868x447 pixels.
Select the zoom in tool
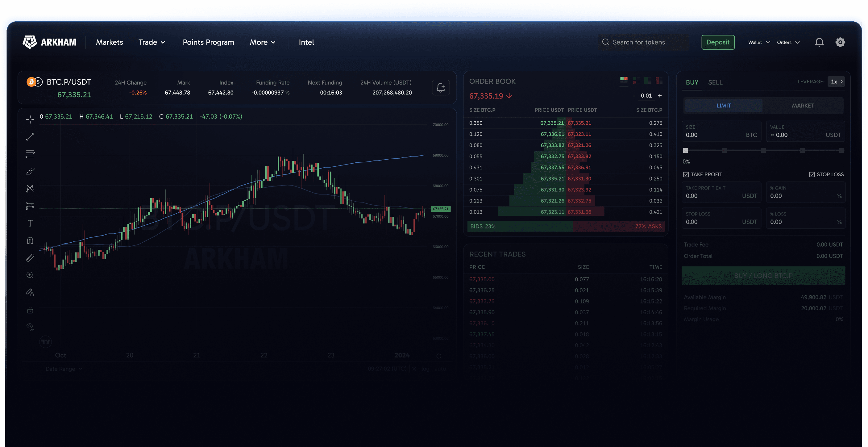coord(30,275)
